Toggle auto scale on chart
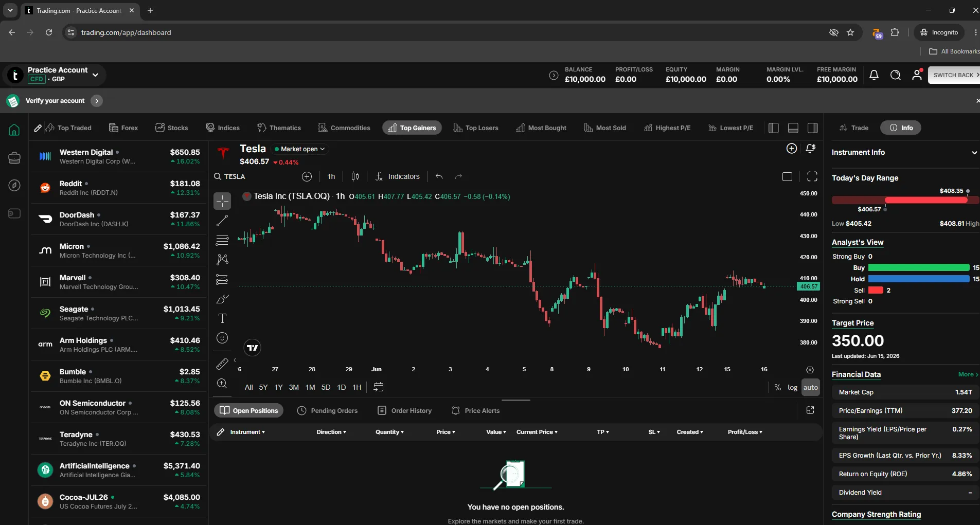Viewport: 980px width, 525px height. pyautogui.click(x=811, y=387)
